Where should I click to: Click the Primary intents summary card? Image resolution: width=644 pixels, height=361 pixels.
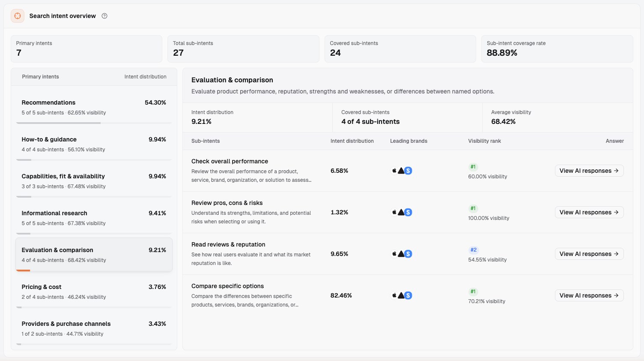click(x=86, y=49)
